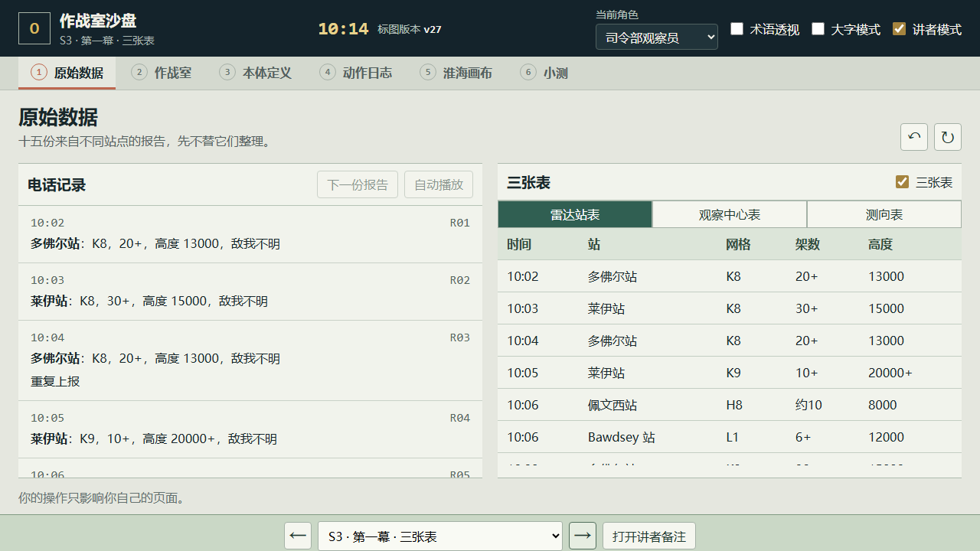The height and width of the screenshot is (551, 980).
Task: Click count value 约10 in table
Action: 808,405
